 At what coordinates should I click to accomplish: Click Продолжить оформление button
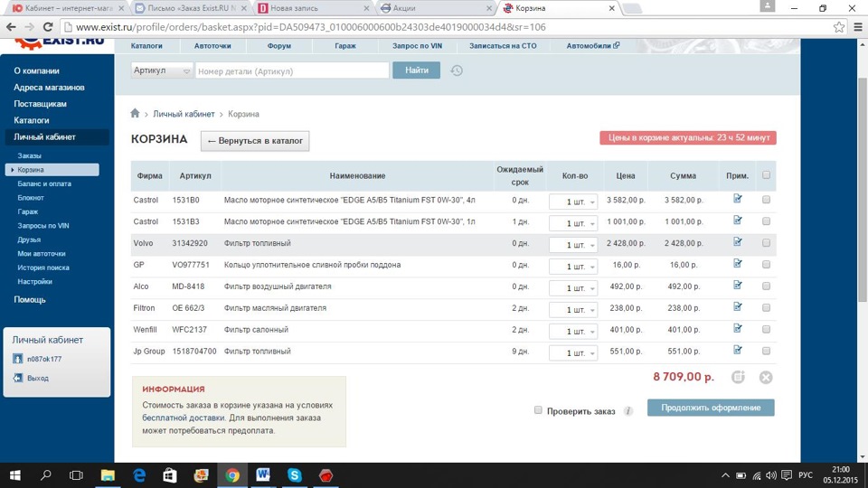[x=711, y=408]
